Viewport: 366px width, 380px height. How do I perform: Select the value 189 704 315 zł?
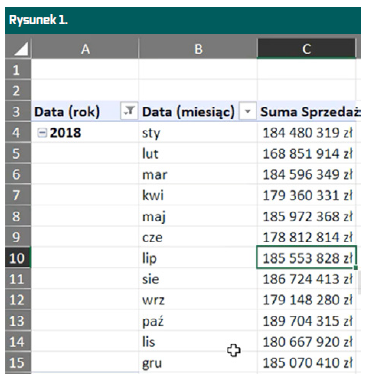[307, 321]
